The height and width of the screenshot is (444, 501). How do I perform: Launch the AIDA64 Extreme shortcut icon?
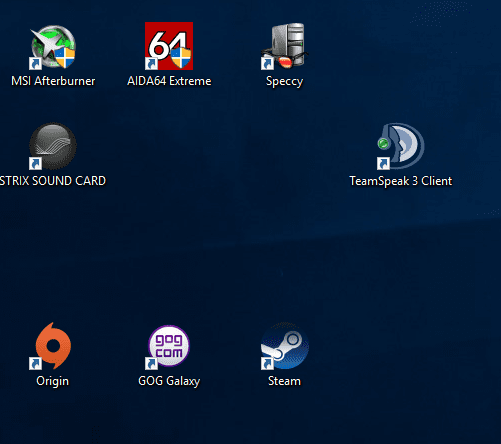169,46
